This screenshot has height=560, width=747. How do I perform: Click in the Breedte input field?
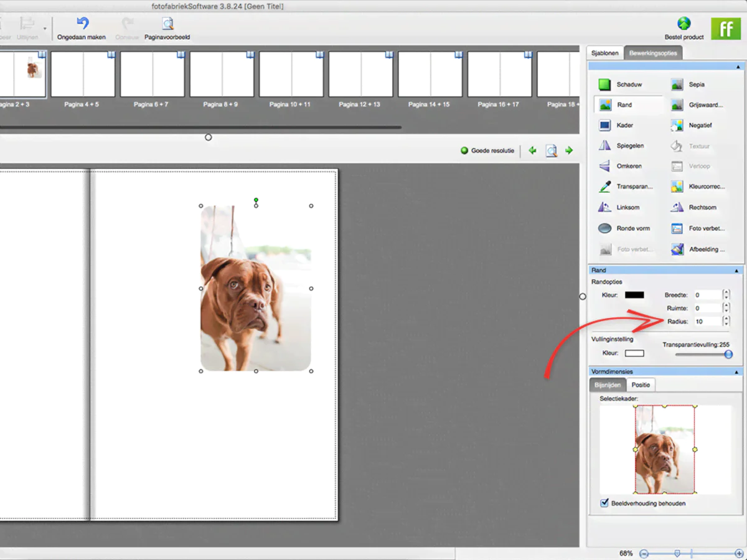click(x=707, y=295)
